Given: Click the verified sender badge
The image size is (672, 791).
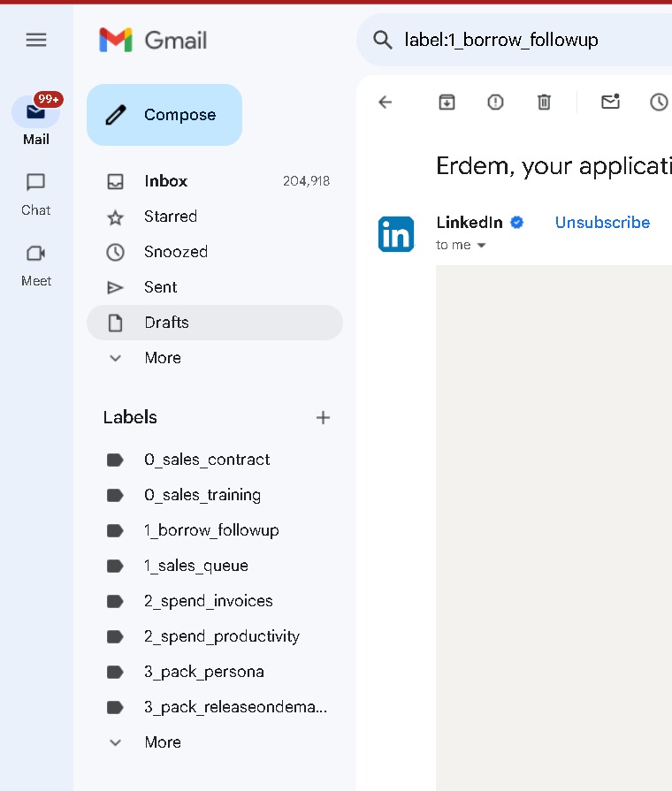Looking at the screenshot, I should point(517,223).
